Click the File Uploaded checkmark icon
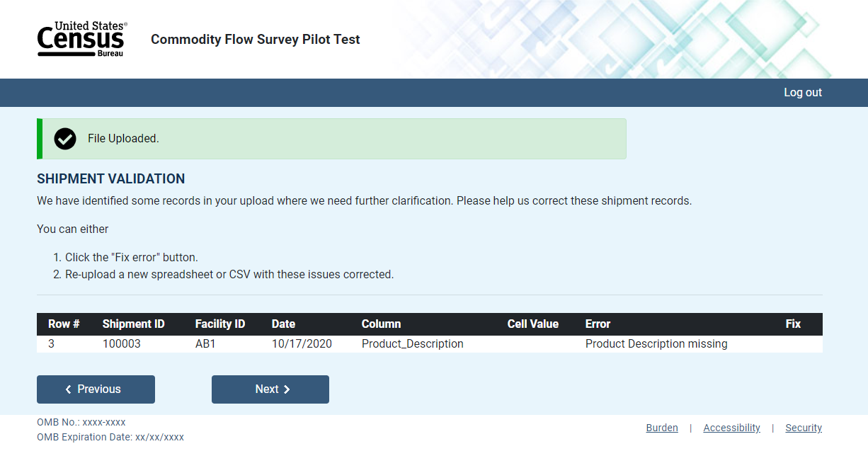 [65, 139]
